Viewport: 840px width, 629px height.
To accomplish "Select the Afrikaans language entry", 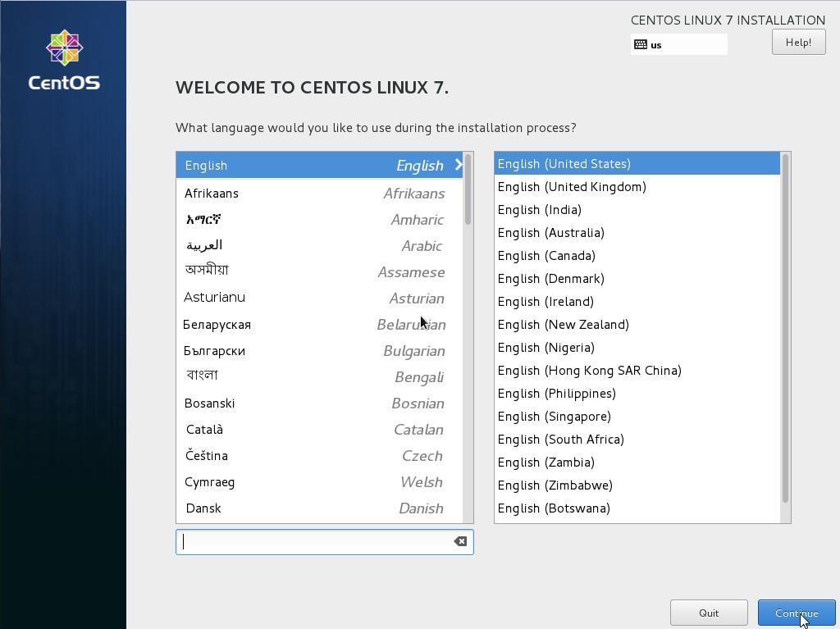I will (x=210, y=194).
